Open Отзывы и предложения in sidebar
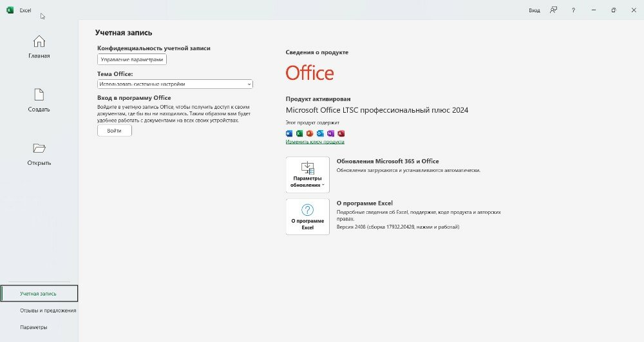Viewport: 644px width, 342px height. pyautogui.click(x=48, y=310)
